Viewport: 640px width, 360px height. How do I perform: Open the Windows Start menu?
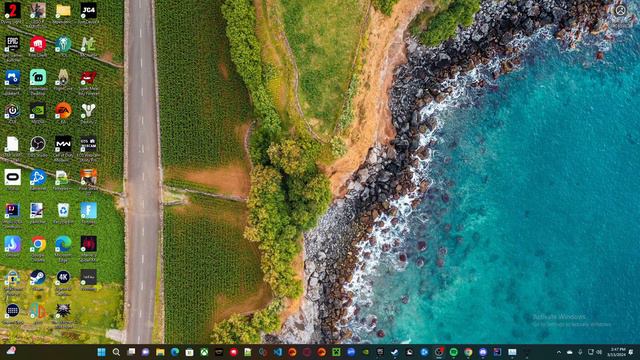(x=101, y=352)
